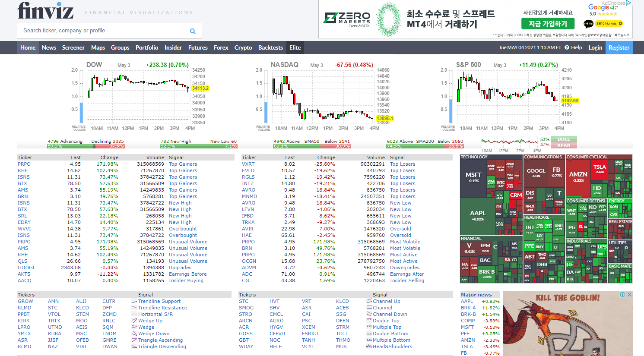Open the Groups menu item
Image resolution: width=644 pixels, height=356 pixels.
(120, 47)
